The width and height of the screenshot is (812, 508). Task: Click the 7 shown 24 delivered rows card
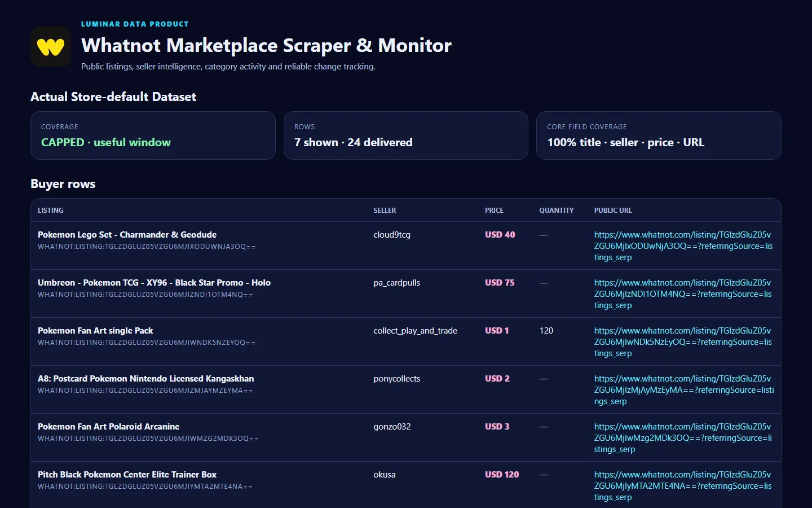(x=406, y=135)
